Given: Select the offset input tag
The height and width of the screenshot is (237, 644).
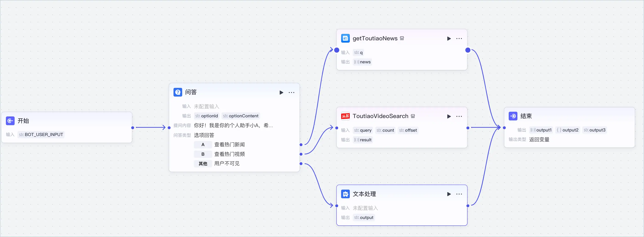Looking at the screenshot, I should pos(408,130).
